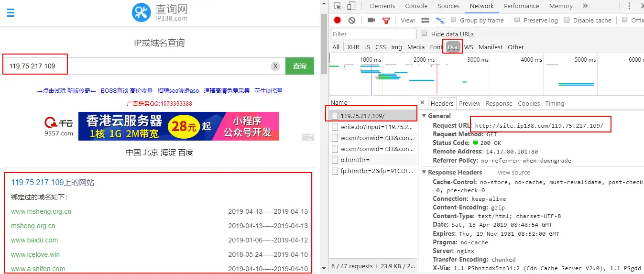644x274 pixels.
Task: Filter requests by WS
Action: point(469,47)
